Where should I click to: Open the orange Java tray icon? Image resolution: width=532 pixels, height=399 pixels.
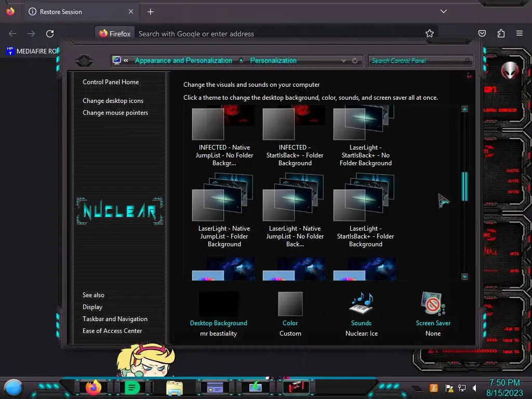coord(434,388)
